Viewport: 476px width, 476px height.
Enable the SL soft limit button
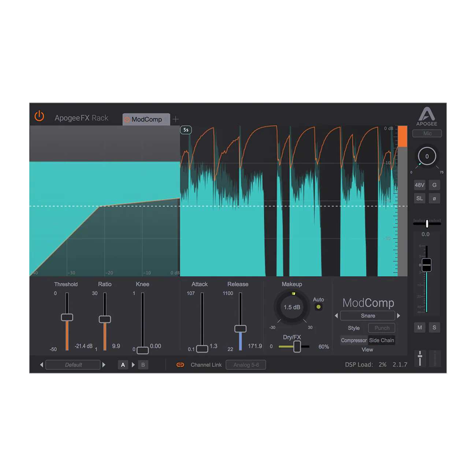(420, 198)
